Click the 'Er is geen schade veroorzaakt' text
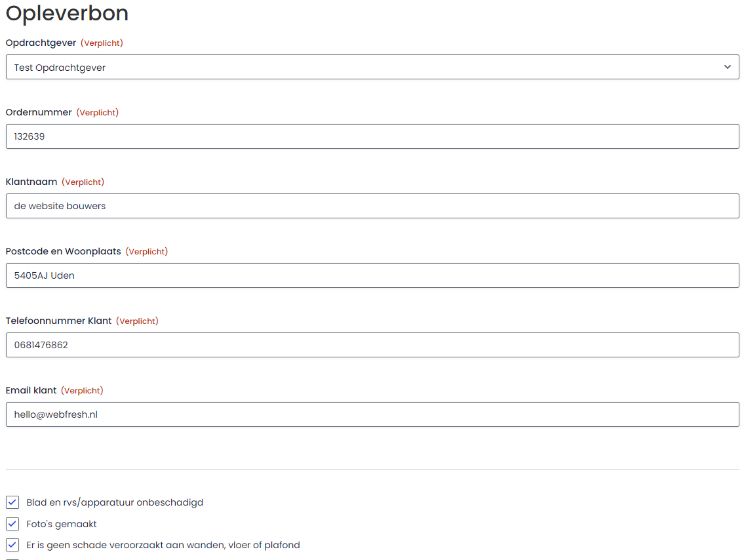 163,545
